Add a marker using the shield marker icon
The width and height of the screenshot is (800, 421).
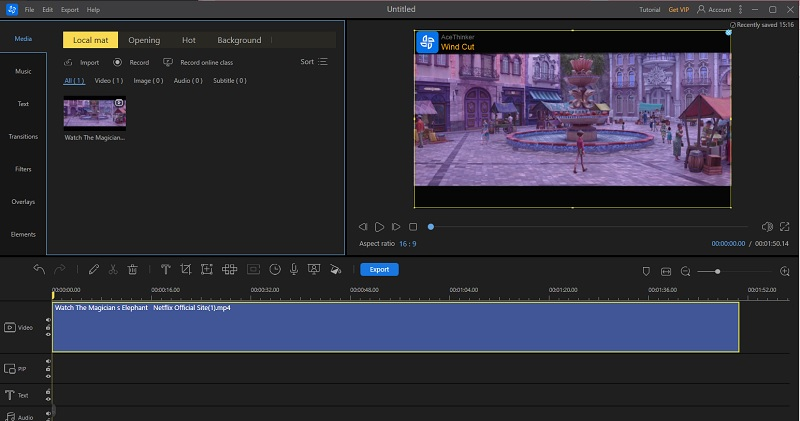point(646,271)
